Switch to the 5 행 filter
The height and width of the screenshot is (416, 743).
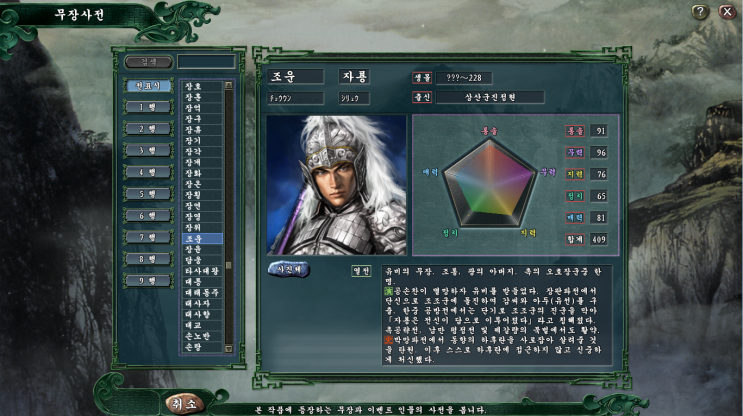(x=148, y=194)
